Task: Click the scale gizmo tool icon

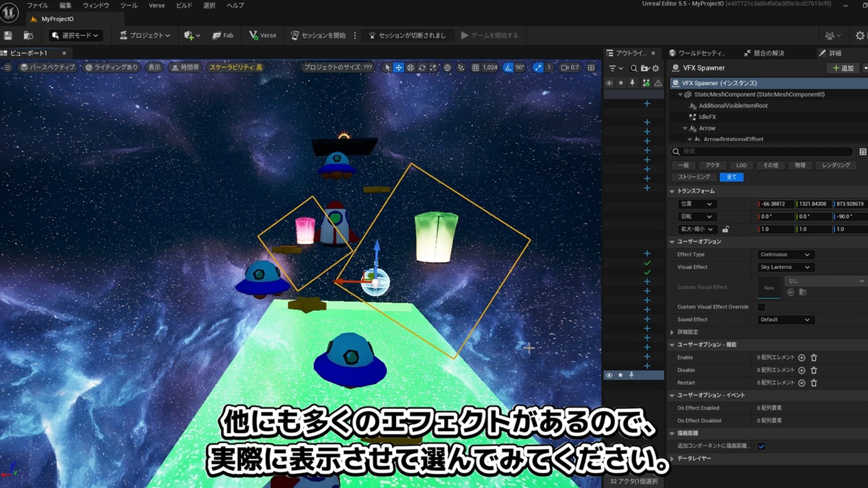Action: pos(433,67)
